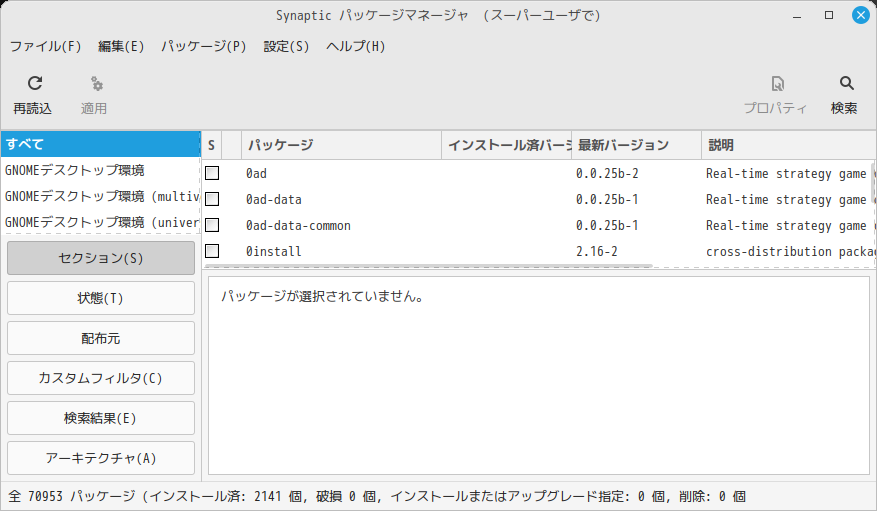Image resolution: width=877 pixels, height=511 pixels.
Task: Click the cross-distribution description of 0install
Action: click(791, 252)
